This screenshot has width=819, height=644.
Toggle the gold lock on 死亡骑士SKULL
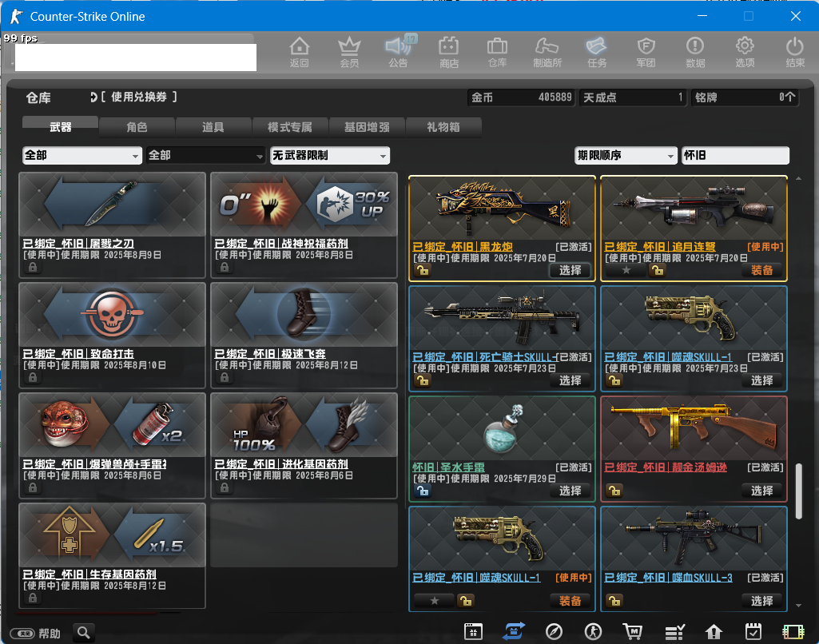click(423, 380)
